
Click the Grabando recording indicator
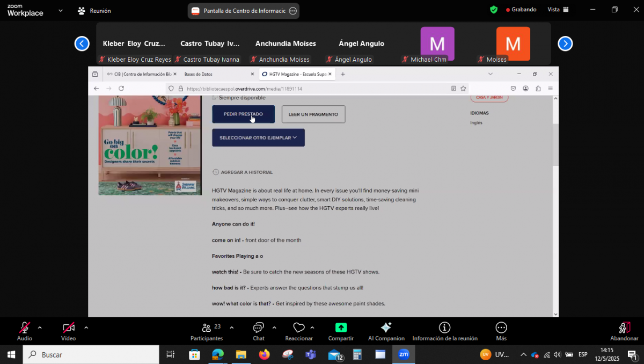pyautogui.click(x=521, y=10)
